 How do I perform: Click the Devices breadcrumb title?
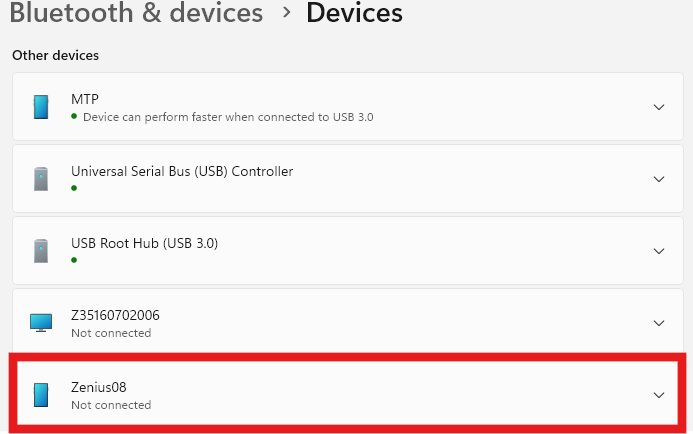coord(354,14)
